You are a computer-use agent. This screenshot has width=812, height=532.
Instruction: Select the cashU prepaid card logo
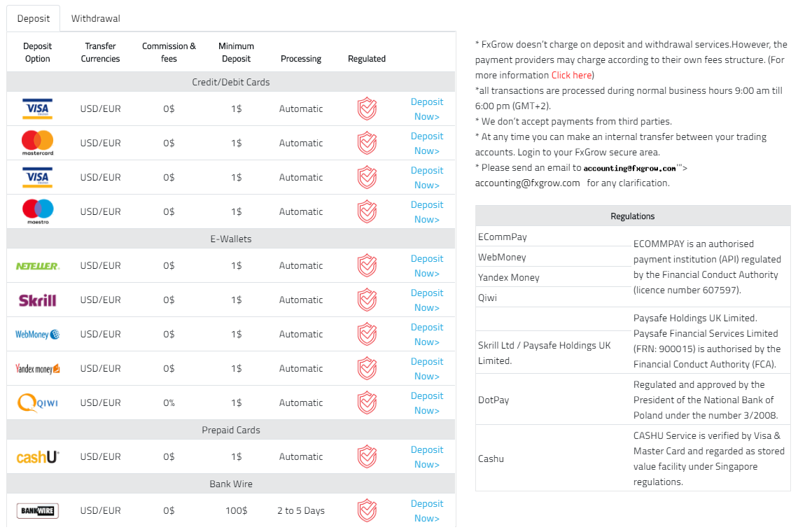coord(37,456)
